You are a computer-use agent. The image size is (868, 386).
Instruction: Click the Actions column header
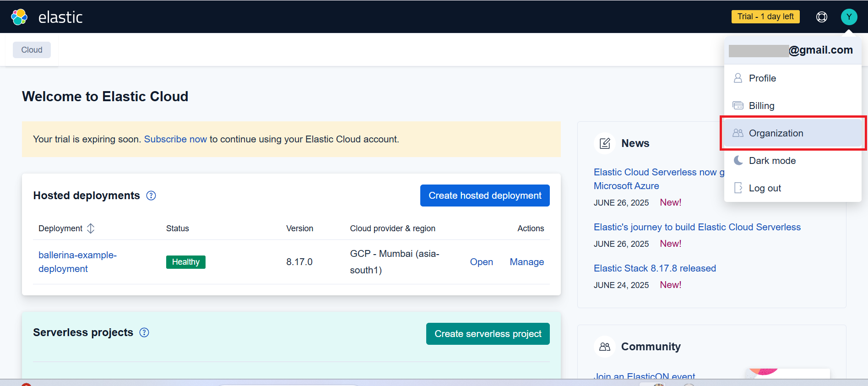531,228
